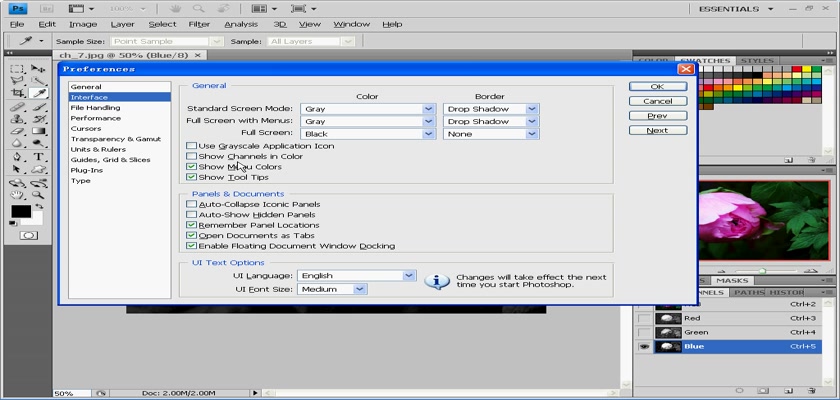This screenshot has width=840, height=400.
Task: Select the Custom Shape tool
Action: point(38,169)
